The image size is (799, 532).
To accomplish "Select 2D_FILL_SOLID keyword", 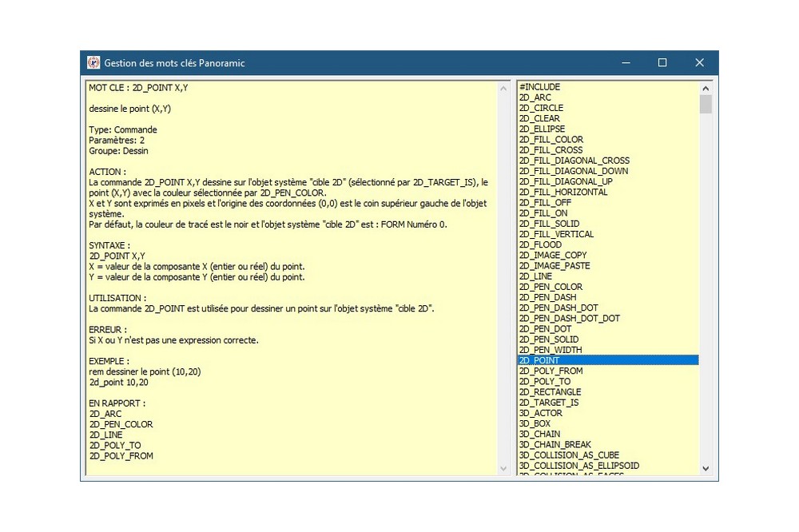I will [x=608, y=224].
